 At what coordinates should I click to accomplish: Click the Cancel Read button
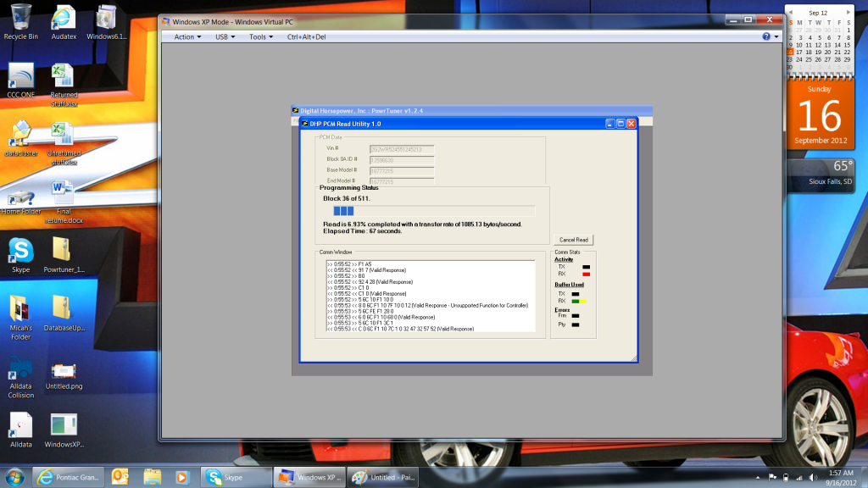pyautogui.click(x=574, y=240)
